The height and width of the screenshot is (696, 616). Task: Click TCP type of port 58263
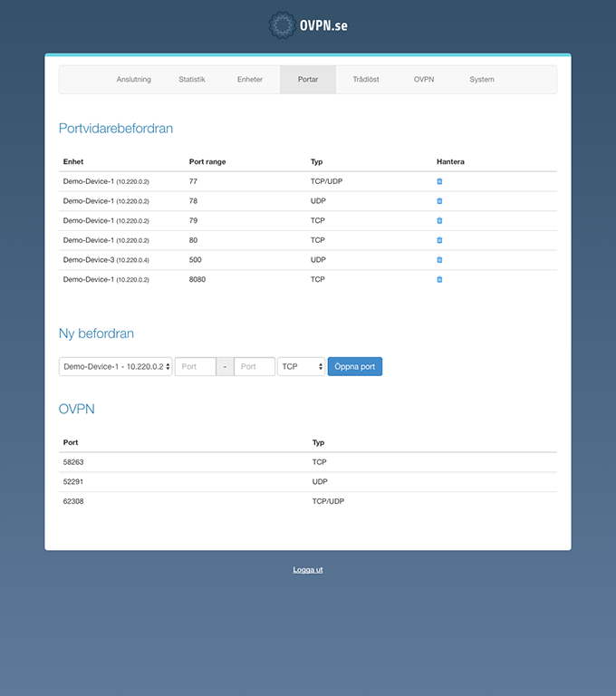(x=320, y=462)
